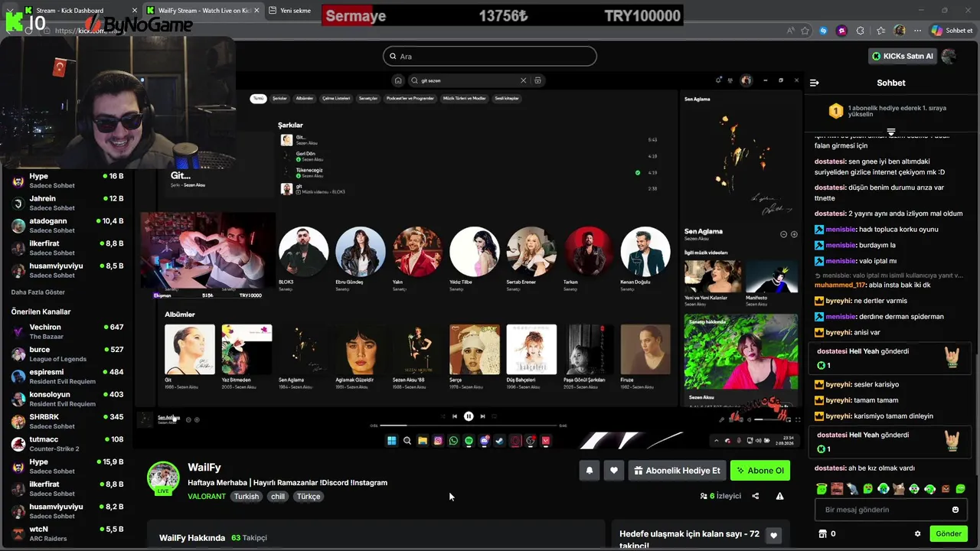Viewport: 980px width, 551px height.
Task: Select the Sanatçılar filter chip in Spotify
Action: [369, 99]
